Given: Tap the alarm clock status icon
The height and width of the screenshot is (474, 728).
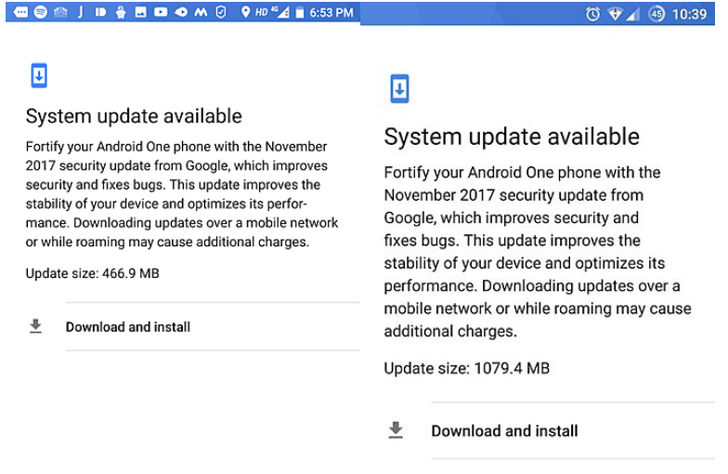Looking at the screenshot, I should click(592, 14).
